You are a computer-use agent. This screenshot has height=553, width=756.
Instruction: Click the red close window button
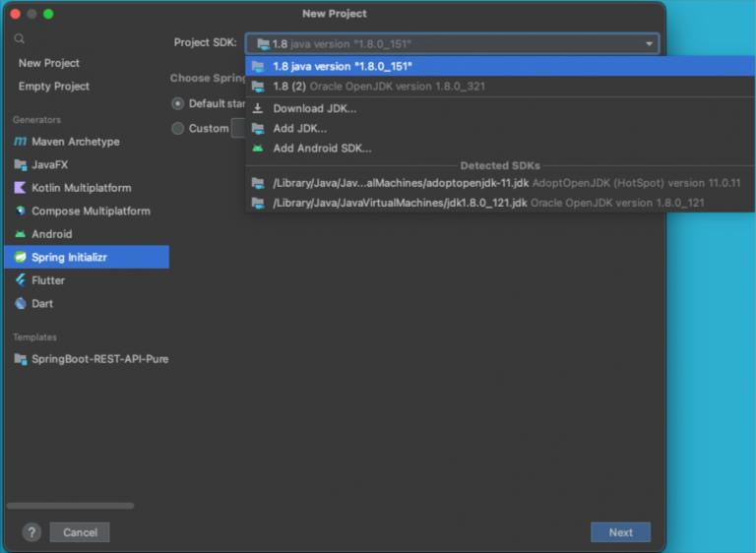click(x=15, y=14)
